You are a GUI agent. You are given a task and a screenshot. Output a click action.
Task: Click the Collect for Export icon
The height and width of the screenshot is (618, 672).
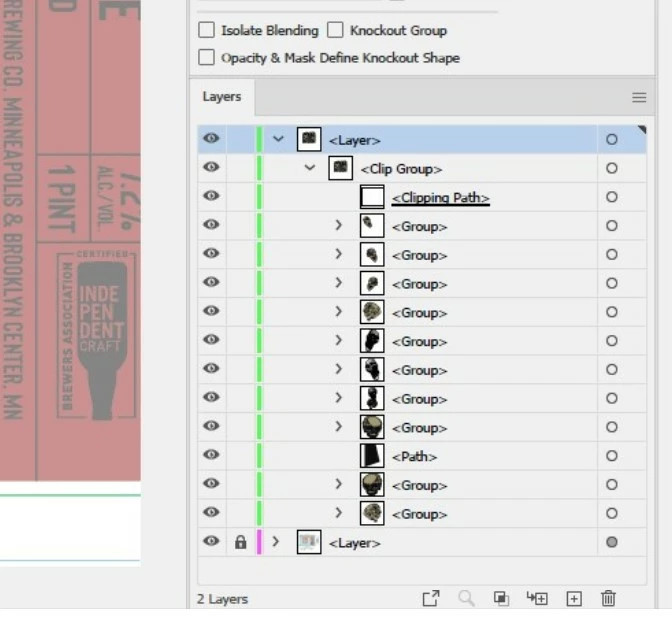(431, 598)
